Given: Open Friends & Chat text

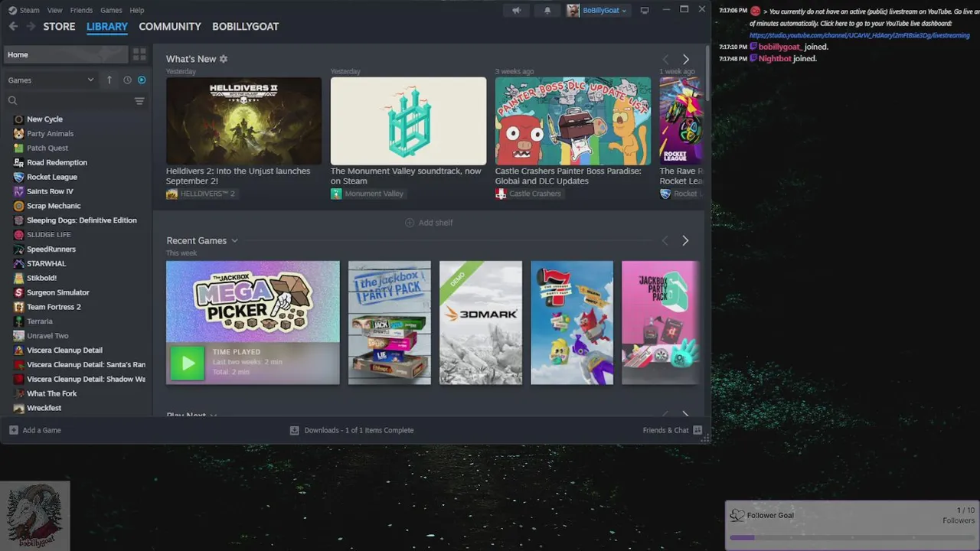Looking at the screenshot, I should [666, 430].
